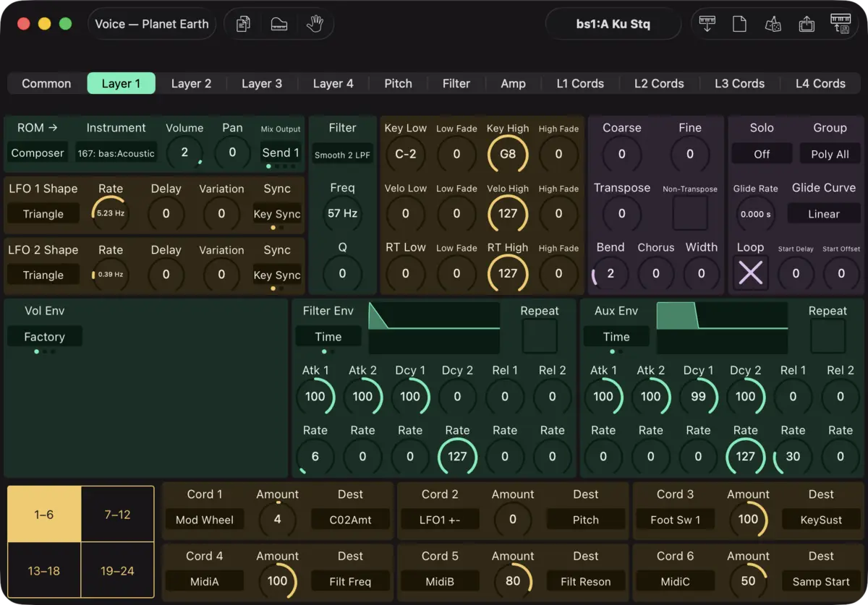Switch to the Layer 3 tab

262,83
